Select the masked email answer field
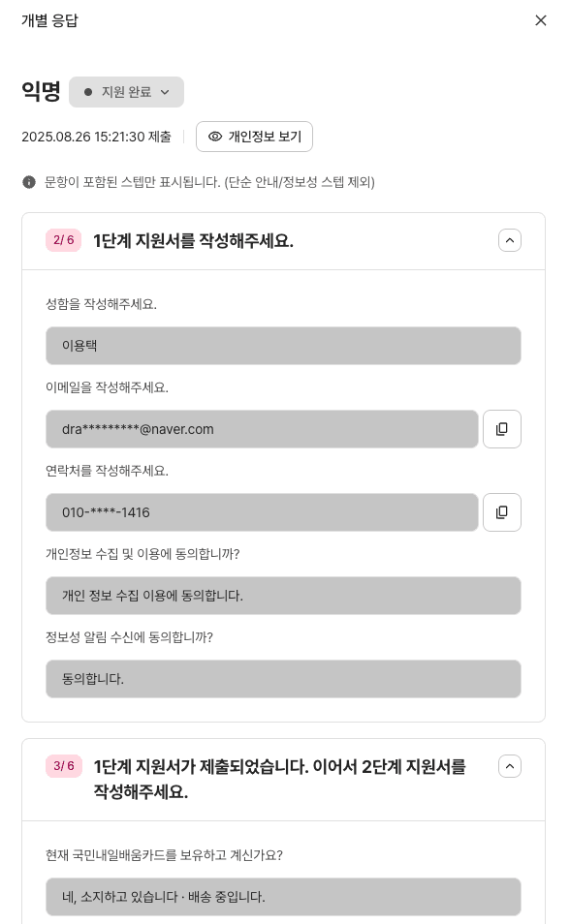570x924 pixels. pyautogui.click(x=262, y=429)
